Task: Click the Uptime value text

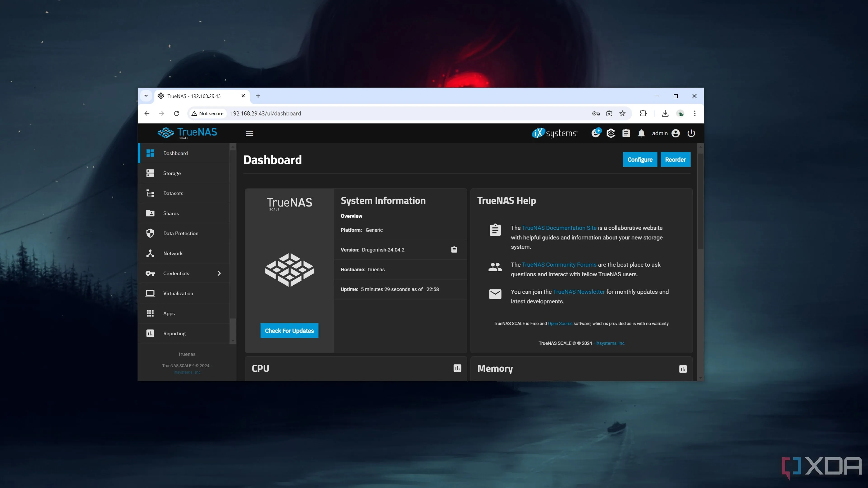Action: (400, 289)
